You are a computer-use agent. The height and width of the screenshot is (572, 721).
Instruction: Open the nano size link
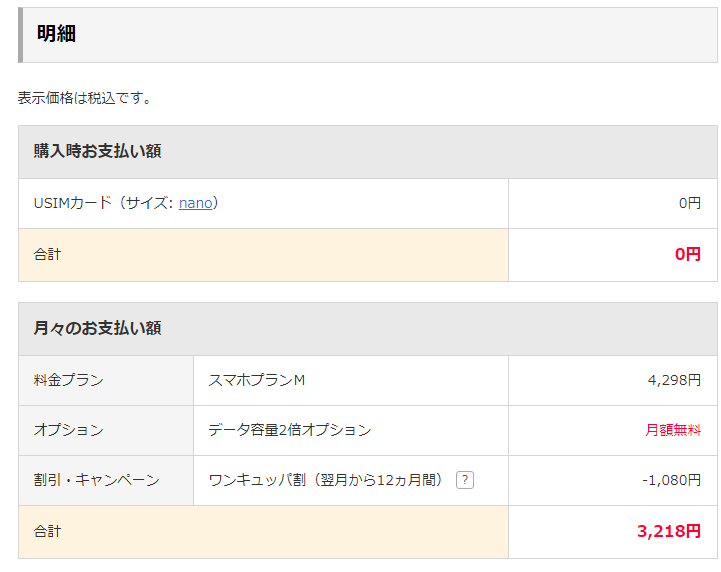(195, 203)
